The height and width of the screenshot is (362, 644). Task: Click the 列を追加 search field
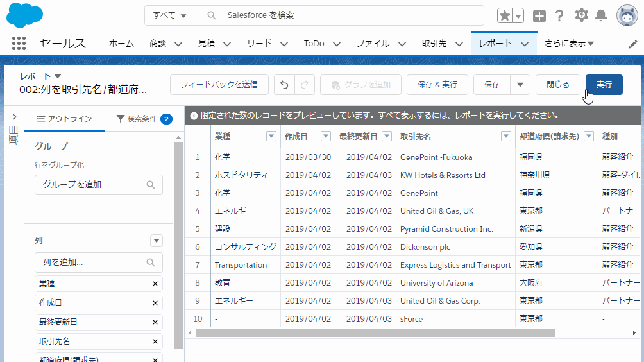pos(99,263)
